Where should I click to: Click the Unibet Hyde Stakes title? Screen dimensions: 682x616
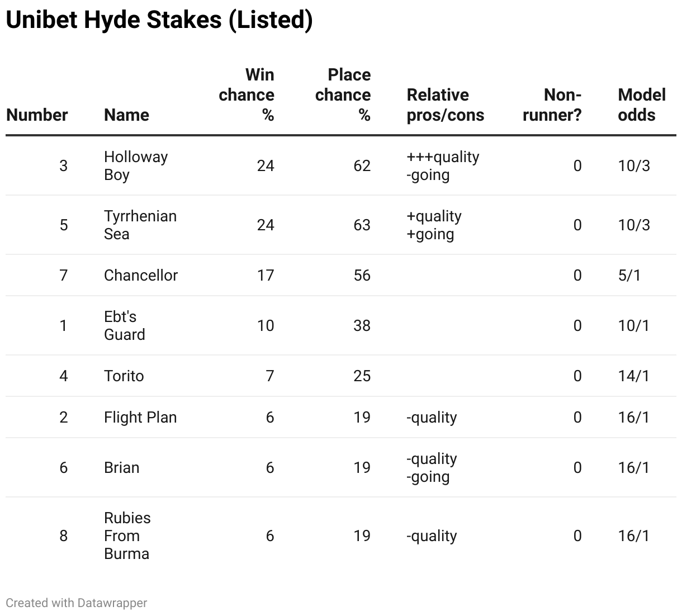(x=159, y=20)
